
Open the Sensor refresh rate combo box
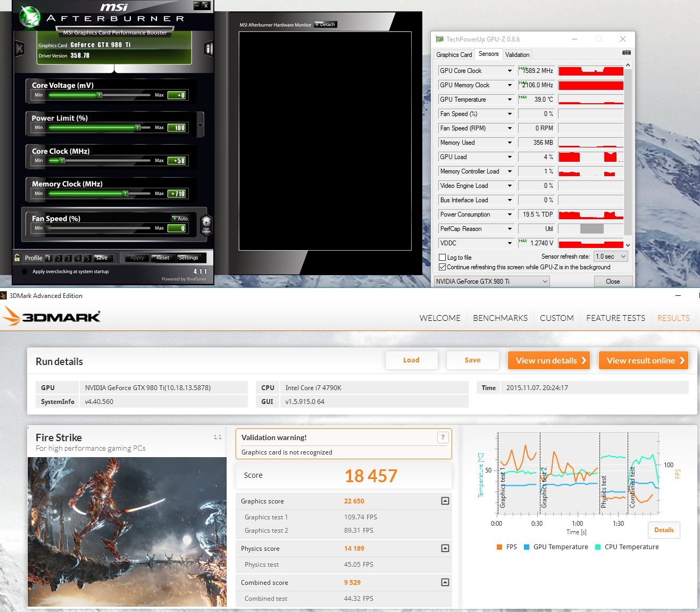[611, 257]
